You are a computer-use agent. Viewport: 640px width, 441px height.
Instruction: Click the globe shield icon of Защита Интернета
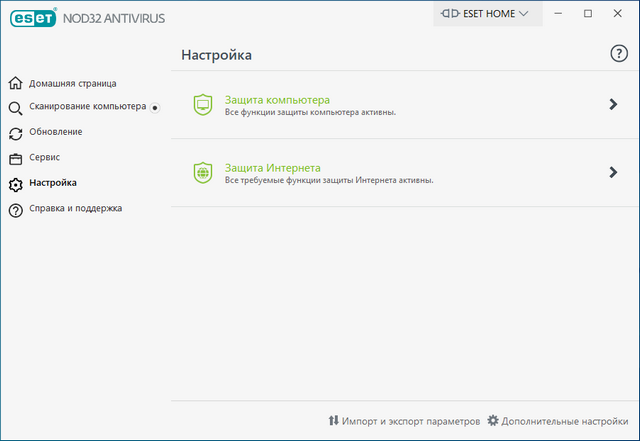[x=203, y=172]
